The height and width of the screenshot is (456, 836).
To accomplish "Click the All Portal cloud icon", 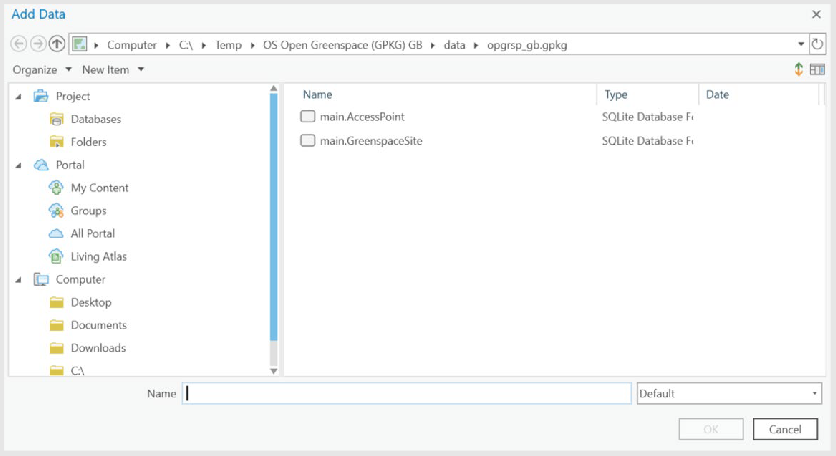I will click(56, 234).
